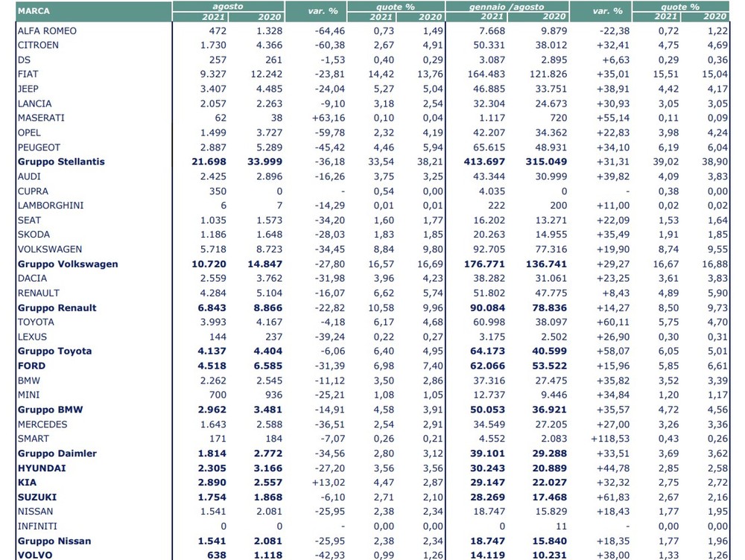745x560 pixels.
Task: Click the MASERATI brand name
Action: 41,118
